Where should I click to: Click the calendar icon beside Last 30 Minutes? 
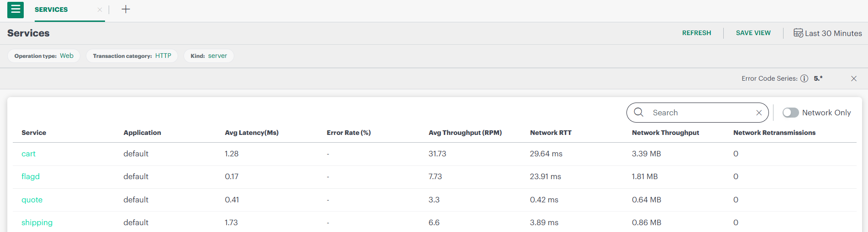(798, 33)
